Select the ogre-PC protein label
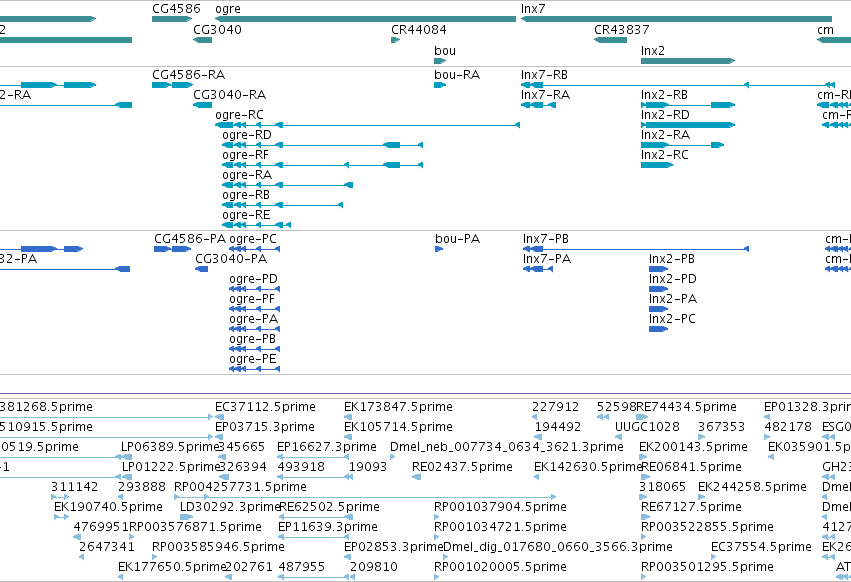The height and width of the screenshot is (582, 851). (253, 239)
